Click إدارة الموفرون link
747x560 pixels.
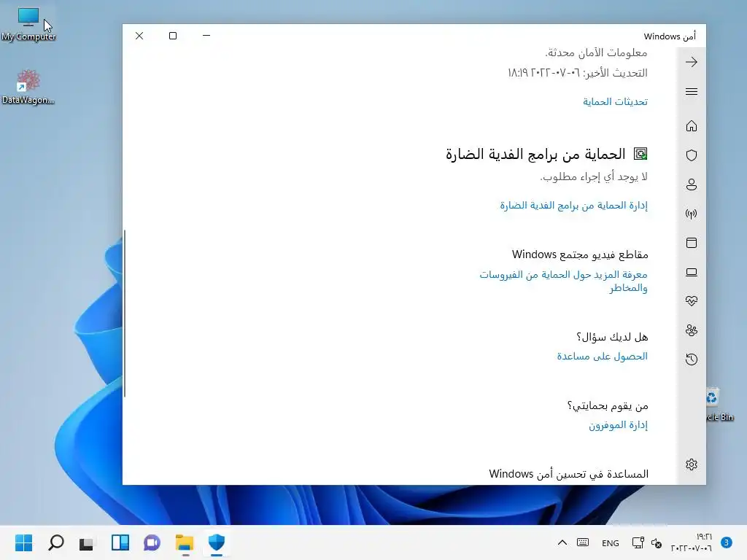tap(618, 425)
